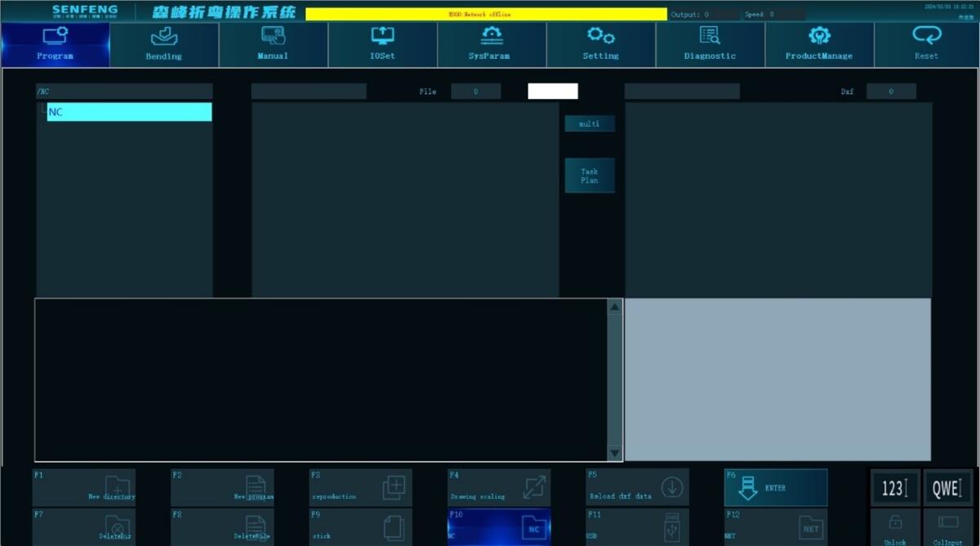980x546 pixels.
Task: Open the Task Plan button
Action: 590,176
